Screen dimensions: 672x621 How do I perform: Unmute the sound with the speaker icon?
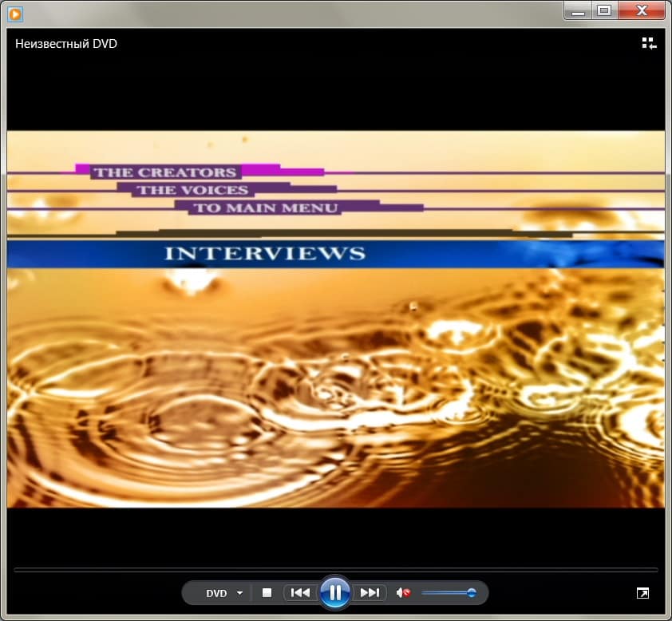point(403,593)
